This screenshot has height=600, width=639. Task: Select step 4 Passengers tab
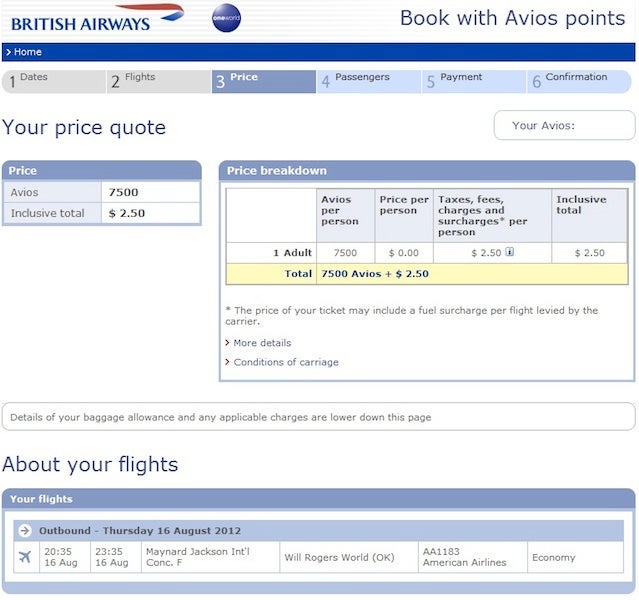coord(369,81)
